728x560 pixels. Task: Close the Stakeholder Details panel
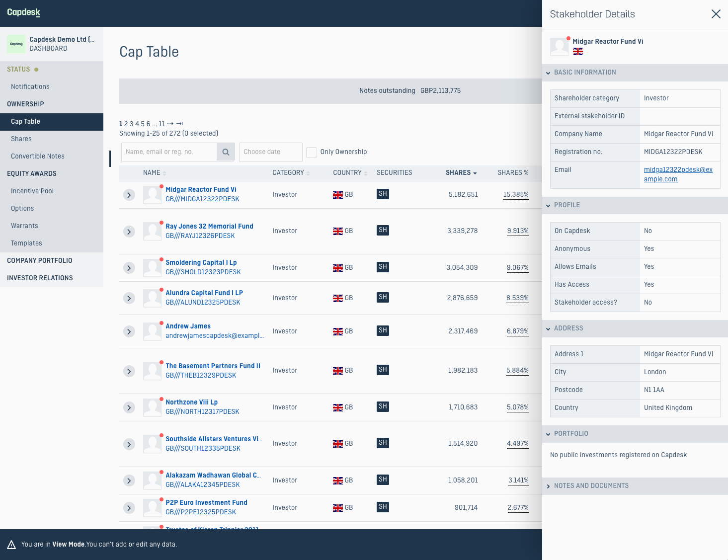click(x=716, y=14)
